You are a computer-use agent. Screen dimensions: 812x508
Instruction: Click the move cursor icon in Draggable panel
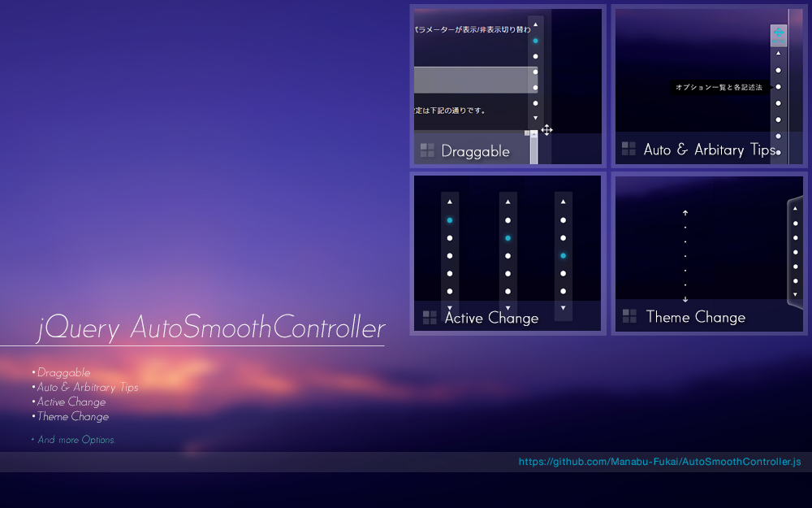point(546,130)
